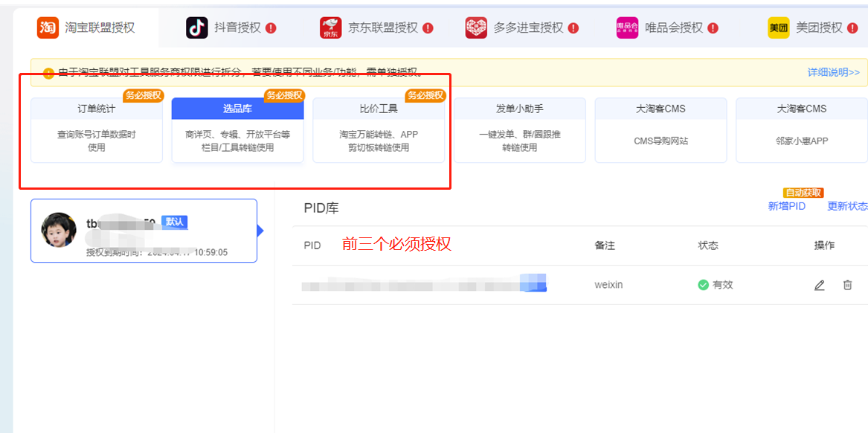Image resolution: width=868 pixels, height=433 pixels.
Task: Click the Douyin platform logo icon
Action: click(x=197, y=25)
